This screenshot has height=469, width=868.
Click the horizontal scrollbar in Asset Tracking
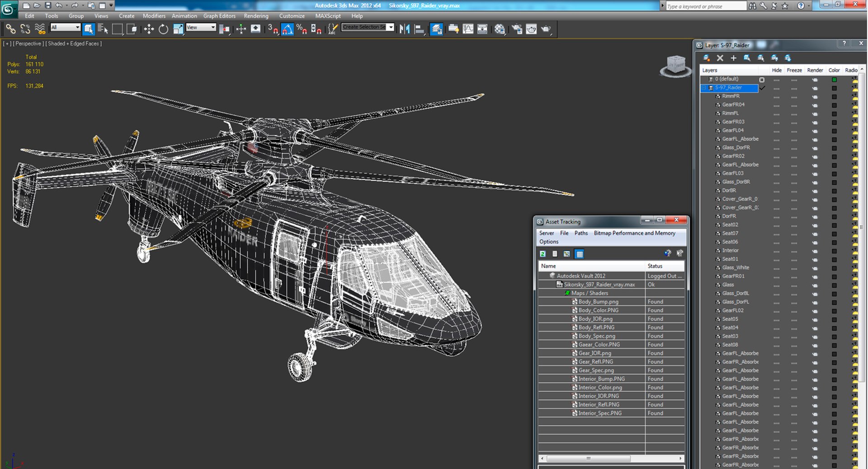click(x=611, y=458)
